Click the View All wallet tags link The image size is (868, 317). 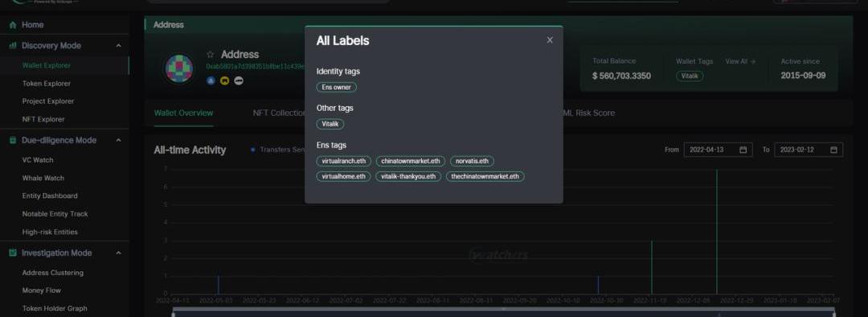pyautogui.click(x=740, y=61)
